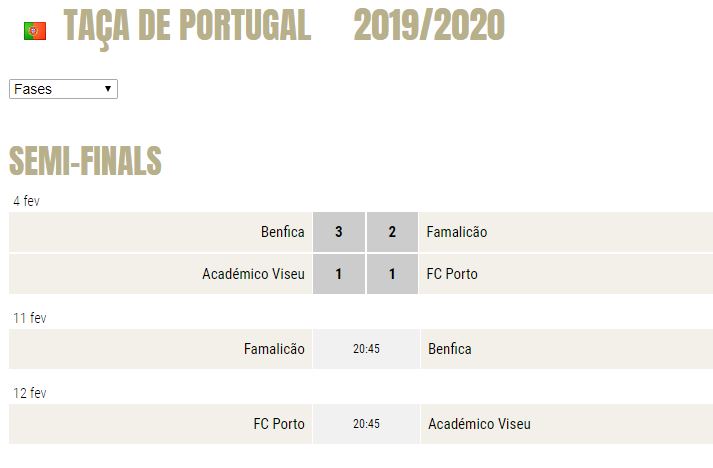Image resolution: width=713 pixels, height=468 pixels.
Task: Select FC Porto in the 12 fev match
Action: 279,424
